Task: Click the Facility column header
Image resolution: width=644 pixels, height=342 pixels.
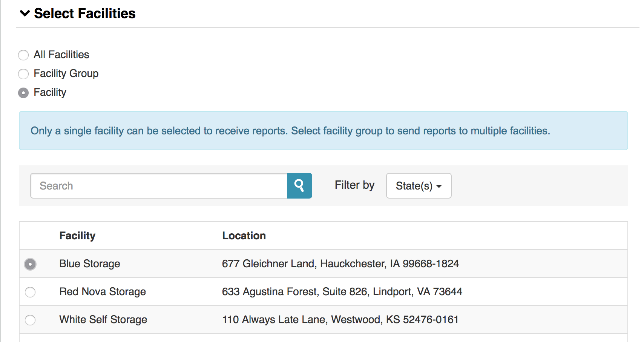Action: pyautogui.click(x=77, y=236)
